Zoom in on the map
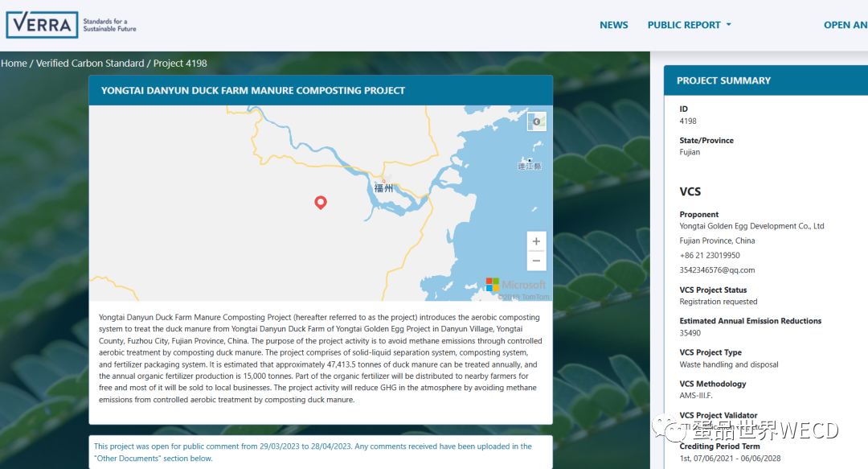 coord(536,241)
